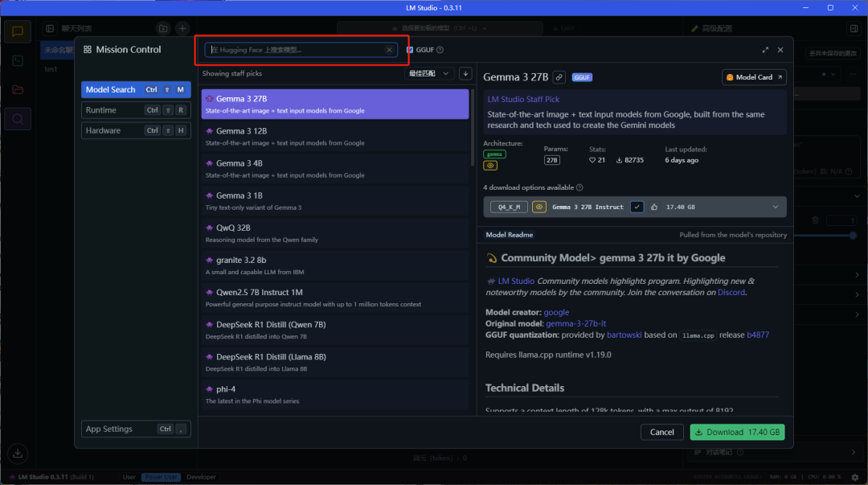Click Cancel button
This screenshot has height=485, width=868.
click(662, 433)
